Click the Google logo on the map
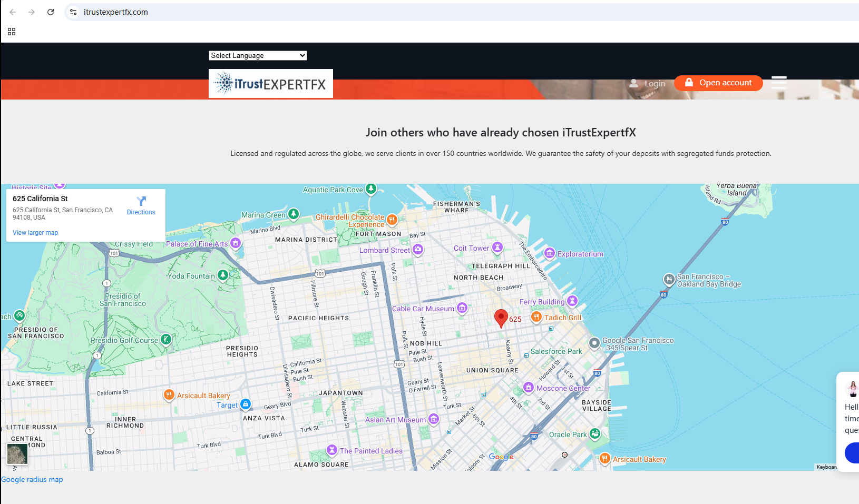859x504 pixels. click(501, 457)
